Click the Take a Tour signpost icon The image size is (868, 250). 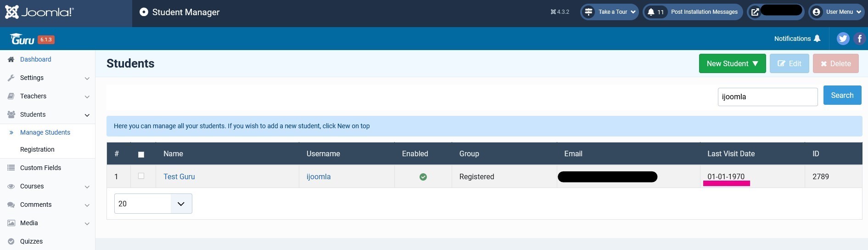tap(588, 12)
